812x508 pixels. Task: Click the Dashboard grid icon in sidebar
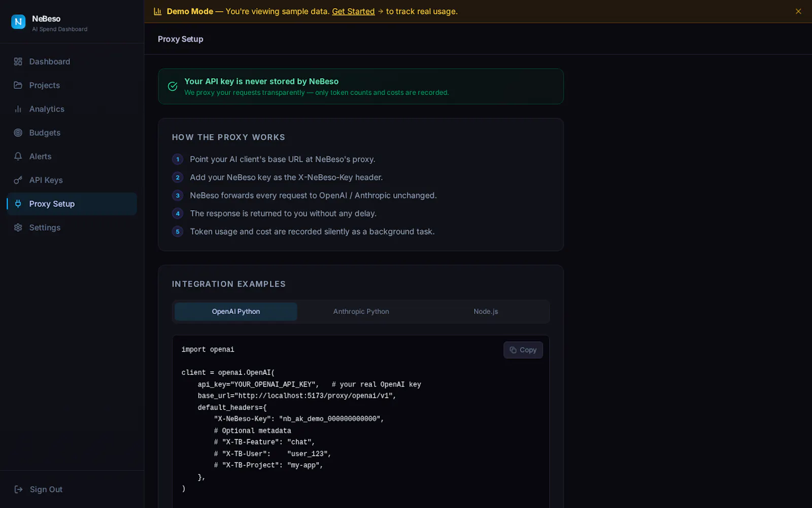pos(18,61)
